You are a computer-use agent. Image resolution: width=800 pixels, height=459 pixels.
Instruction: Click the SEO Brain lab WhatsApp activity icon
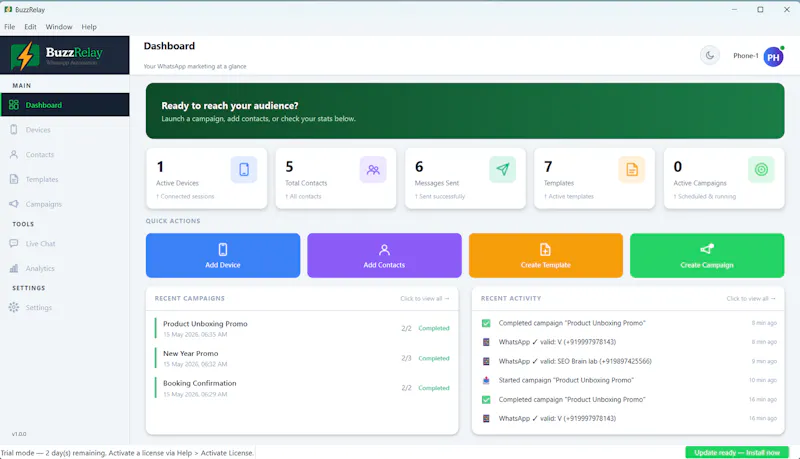coord(486,361)
